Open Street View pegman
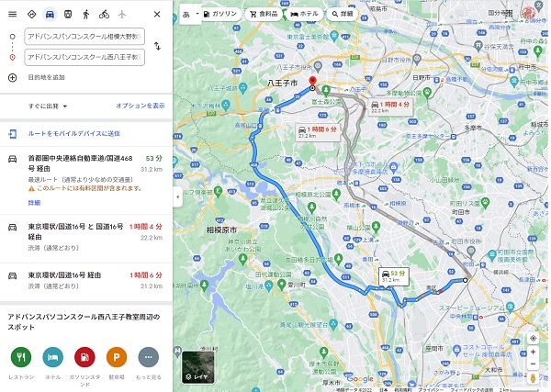The image size is (551, 392). point(533,378)
